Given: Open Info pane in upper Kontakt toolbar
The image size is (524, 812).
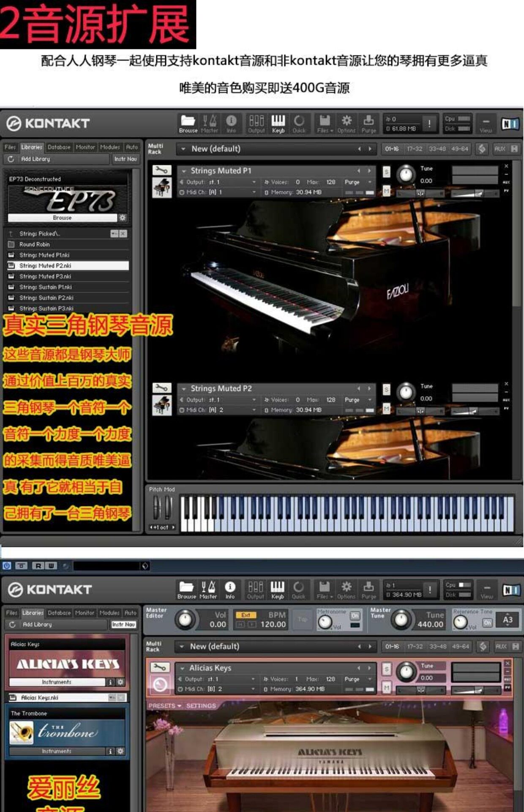Looking at the screenshot, I should click(231, 124).
